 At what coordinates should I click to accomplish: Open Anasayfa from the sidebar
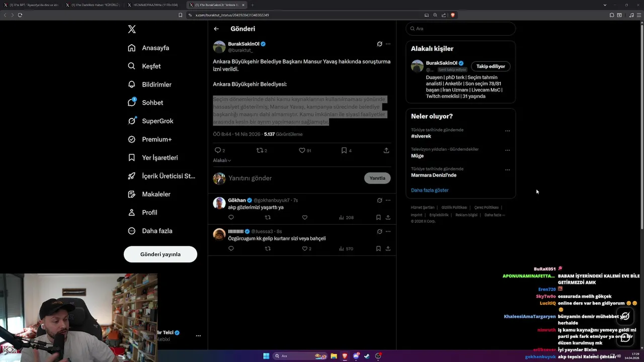point(149,48)
